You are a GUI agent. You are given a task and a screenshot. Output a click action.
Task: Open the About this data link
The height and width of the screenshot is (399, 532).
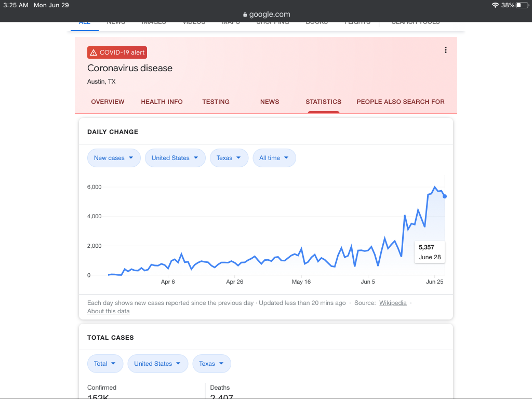tap(108, 311)
